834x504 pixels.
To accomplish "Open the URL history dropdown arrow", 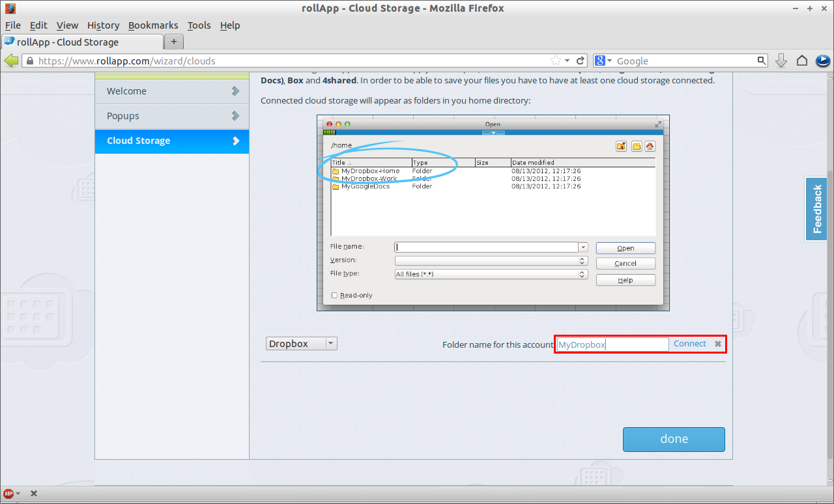I will click(568, 61).
